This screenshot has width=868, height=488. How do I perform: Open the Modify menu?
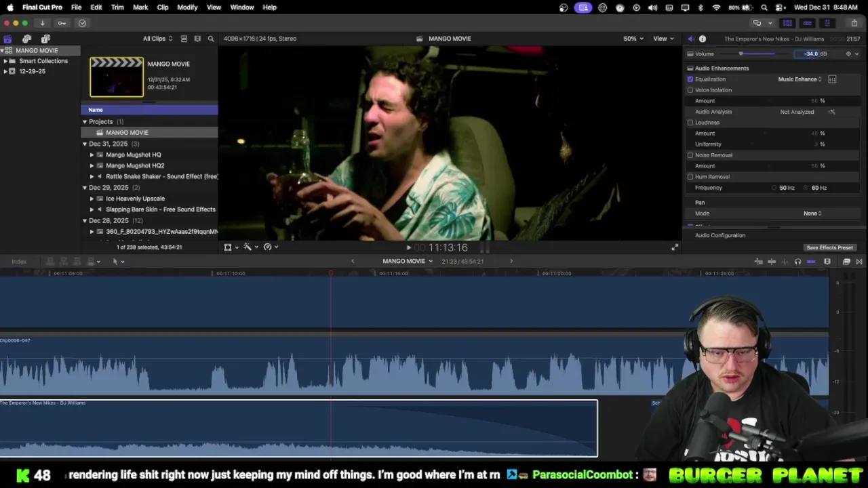[x=187, y=7]
